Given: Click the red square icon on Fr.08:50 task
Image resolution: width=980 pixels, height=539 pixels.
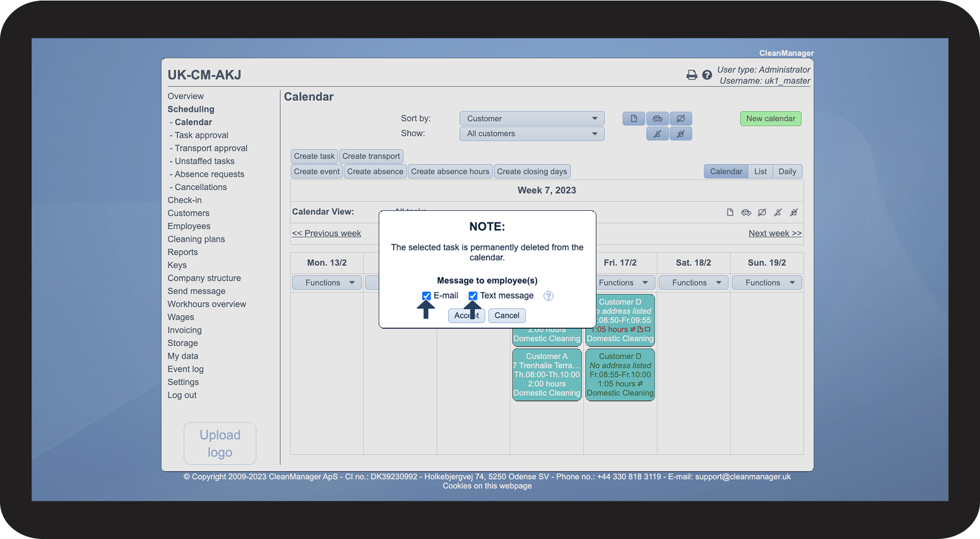Looking at the screenshot, I should pos(647,329).
